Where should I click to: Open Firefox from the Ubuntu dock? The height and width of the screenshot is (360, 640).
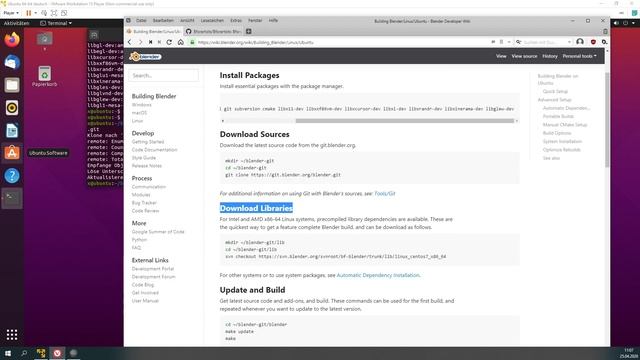(12, 40)
